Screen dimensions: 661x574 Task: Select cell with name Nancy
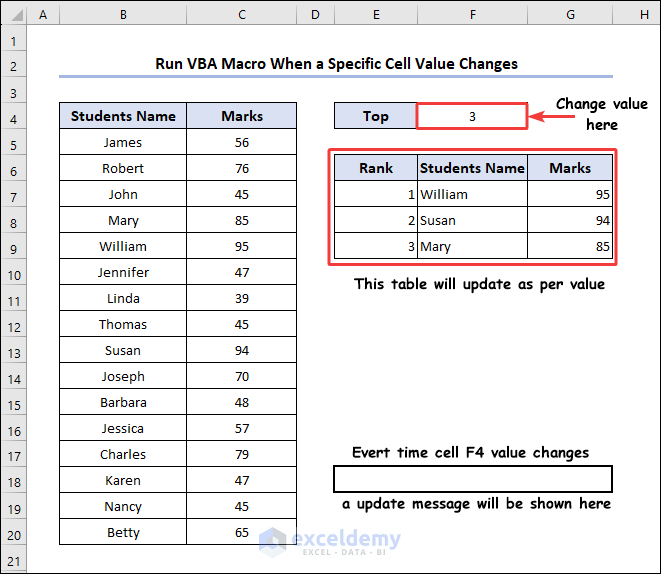123,506
